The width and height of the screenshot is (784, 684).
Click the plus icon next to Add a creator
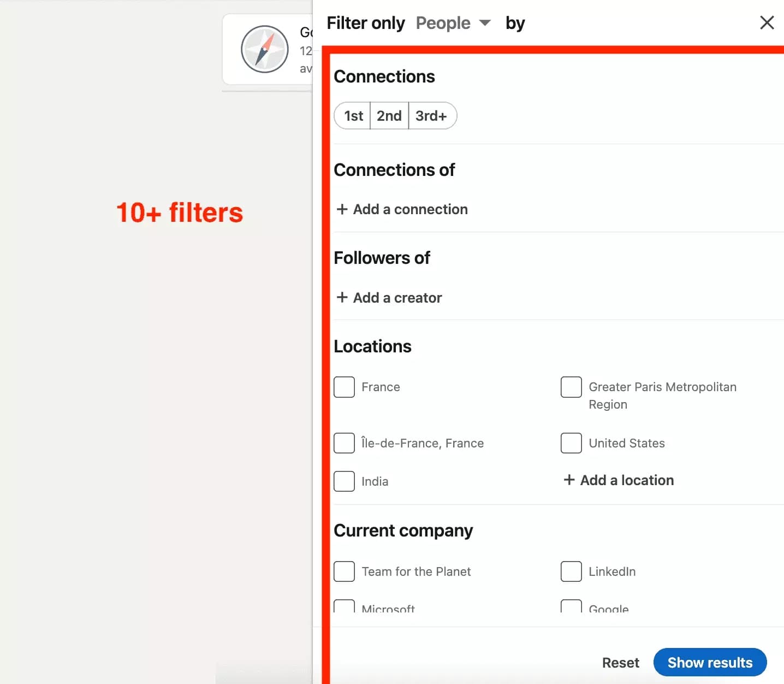point(343,297)
